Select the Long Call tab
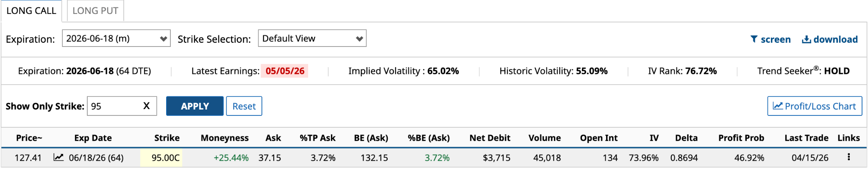The image size is (868, 170). [x=31, y=11]
